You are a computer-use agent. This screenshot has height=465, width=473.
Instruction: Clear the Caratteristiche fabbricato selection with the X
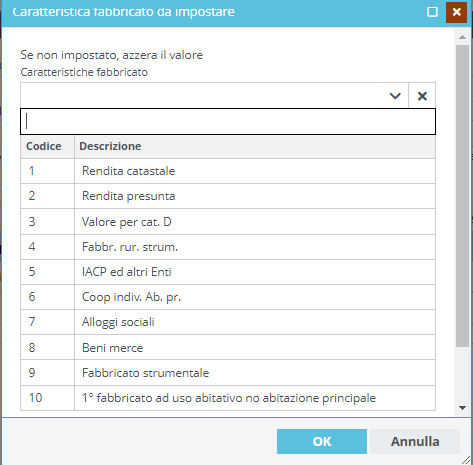click(422, 96)
